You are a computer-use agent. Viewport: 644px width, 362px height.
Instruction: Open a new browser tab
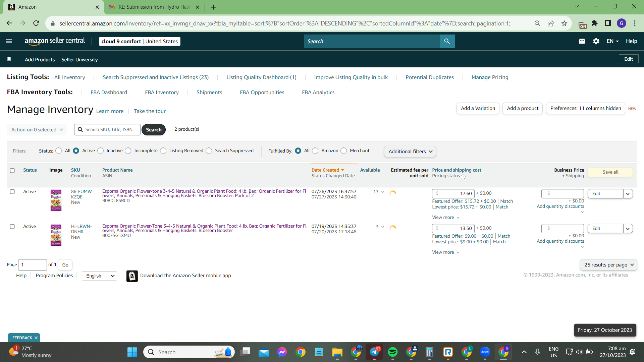pos(213,7)
